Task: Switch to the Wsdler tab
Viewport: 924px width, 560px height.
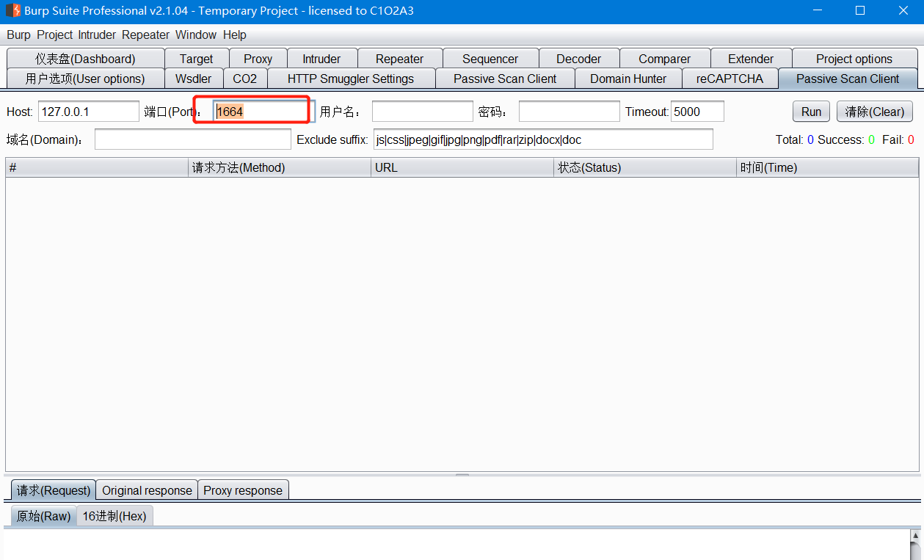Action: point(193,79)
